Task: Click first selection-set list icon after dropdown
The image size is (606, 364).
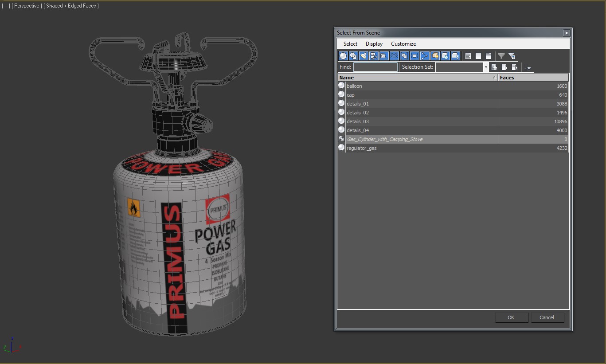Action: click(494, 67)
